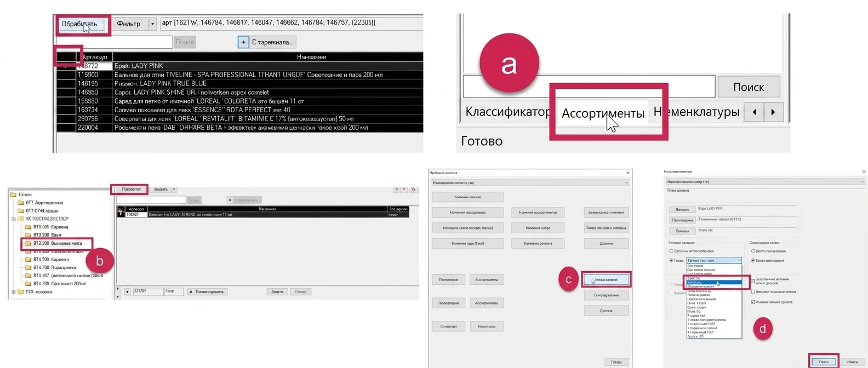
Task: Click the Обработать button
Action: point(80,24)
